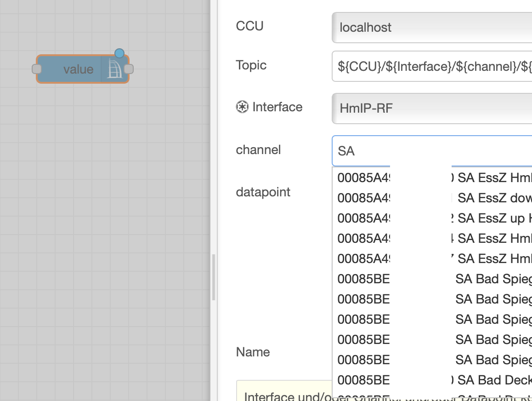Click the value node's left input port
The width and height of the screenshot is (532, 401).
(37, 69)
